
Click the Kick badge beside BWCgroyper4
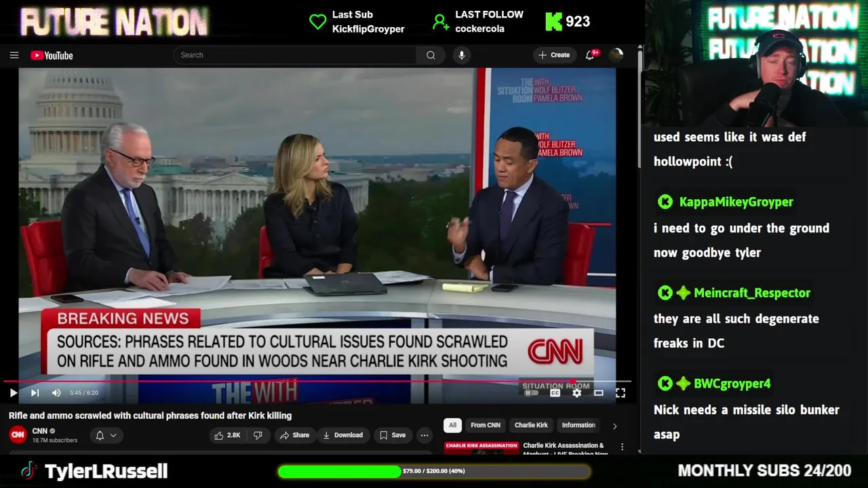click(x=665, y=384)
